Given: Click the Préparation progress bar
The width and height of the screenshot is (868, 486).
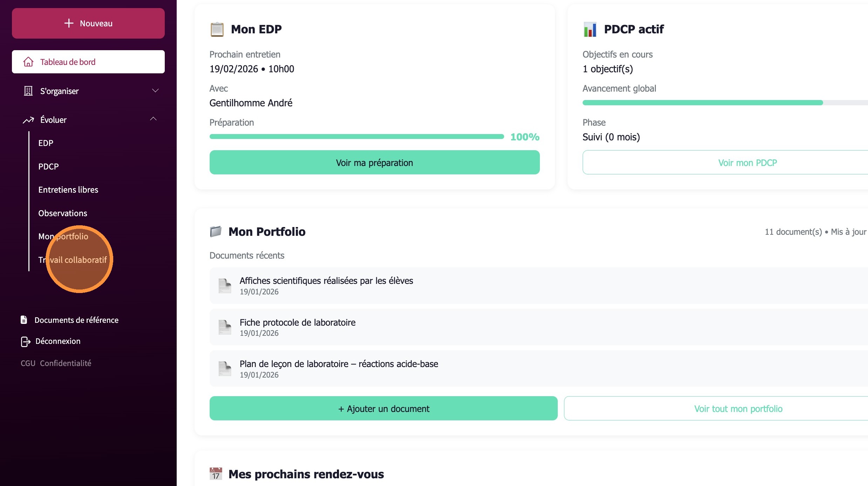Looking at the screenshot, I should [x=357, y=137].
